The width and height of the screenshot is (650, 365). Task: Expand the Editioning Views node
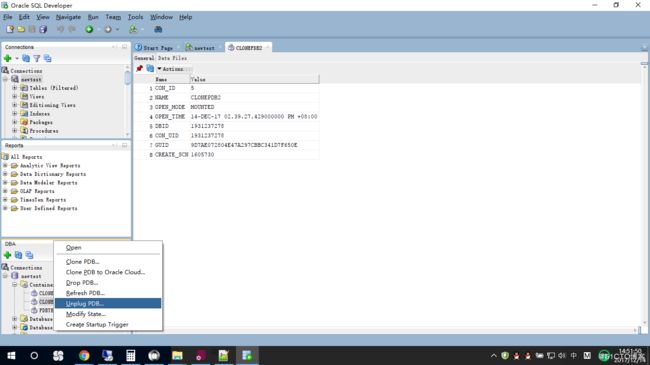click(15, 105)
